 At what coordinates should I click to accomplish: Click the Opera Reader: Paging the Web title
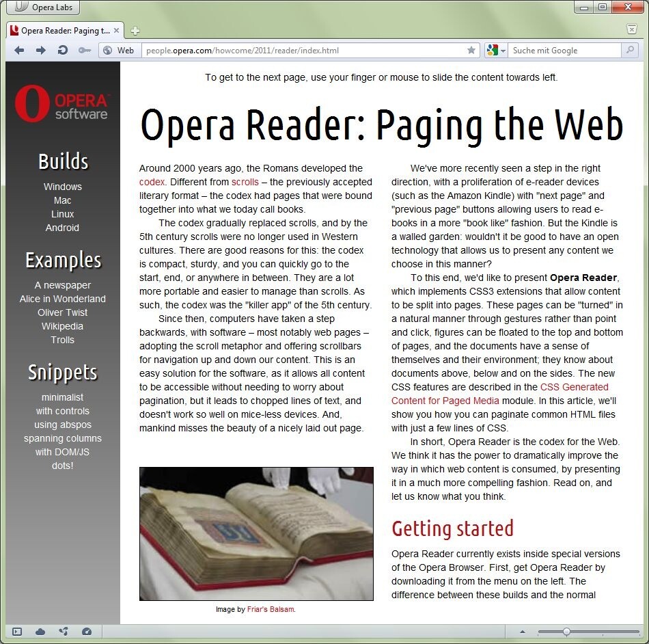pos(382,125)
